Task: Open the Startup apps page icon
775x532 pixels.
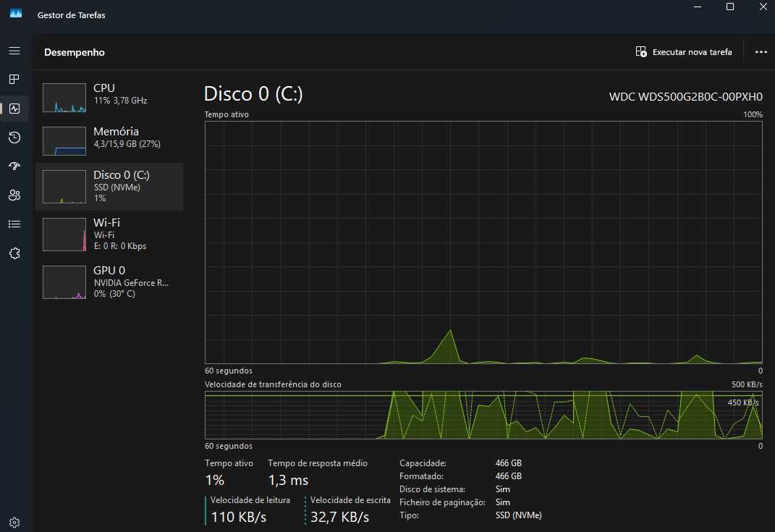Action: pyautogui.click(x=14, y=166)
